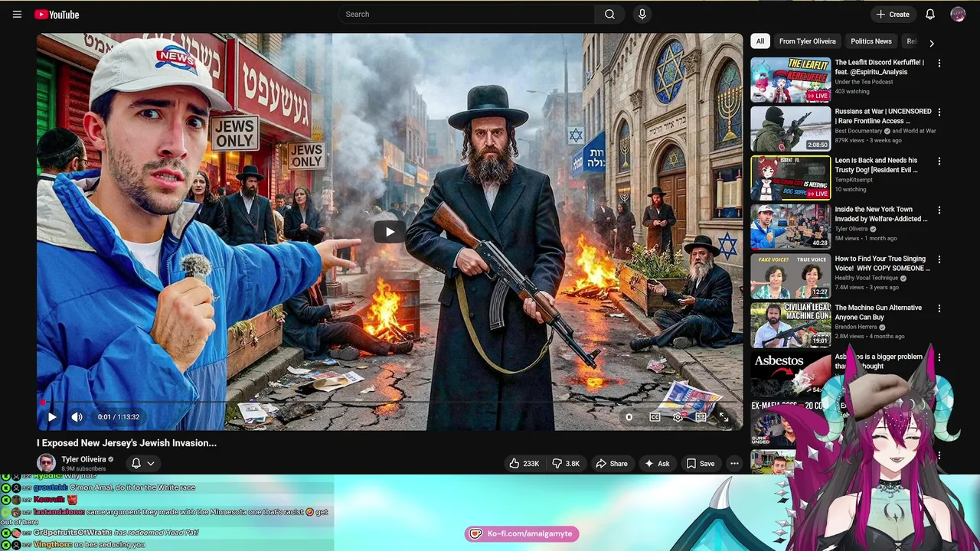Expand the subscription notification chevron dropdown

click(151, 463)
